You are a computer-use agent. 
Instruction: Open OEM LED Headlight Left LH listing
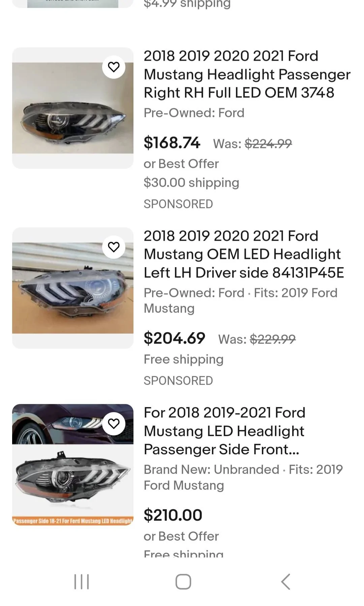click(x=244, y=254)
